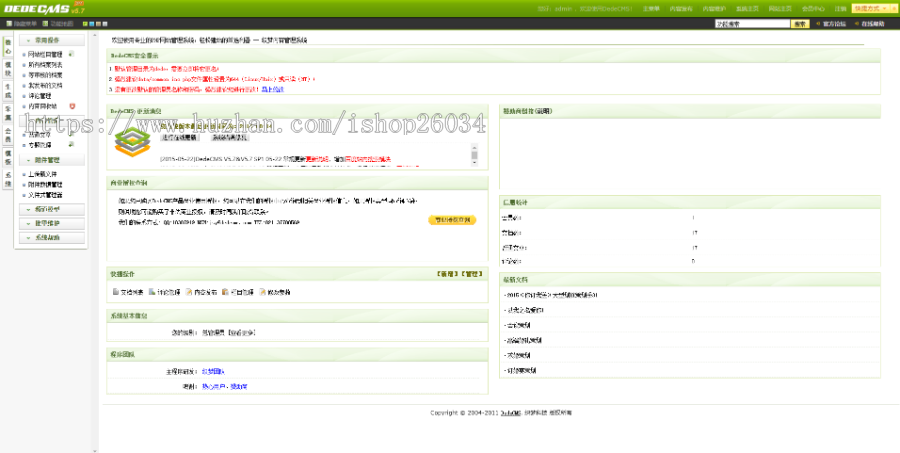Open 会员中心 in the top navigation
This screenshot has width=900, height=453.
click(x=813, y=9)
